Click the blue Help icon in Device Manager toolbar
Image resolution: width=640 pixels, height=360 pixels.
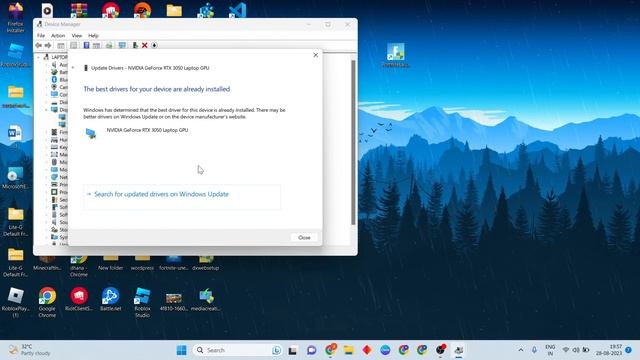coord(86,45)
